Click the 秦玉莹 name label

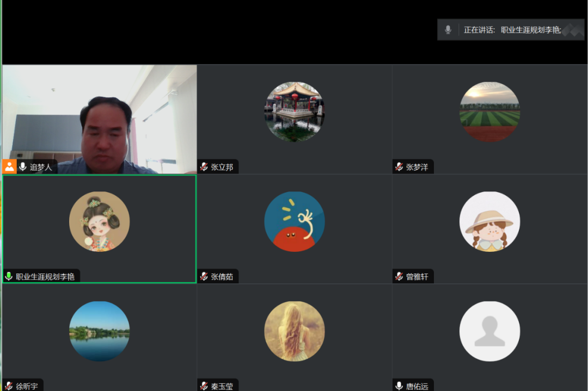pyautogui.click(x=222, y=386)
